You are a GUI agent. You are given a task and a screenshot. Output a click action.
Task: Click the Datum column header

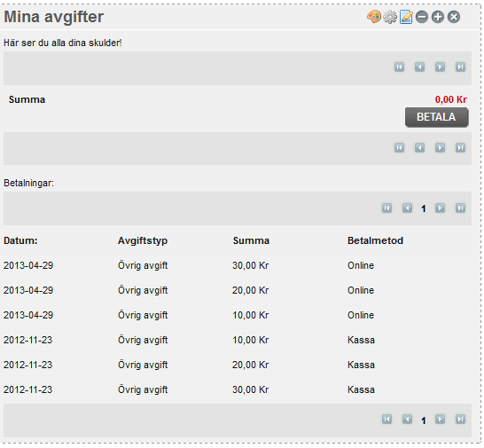click(20, 240)
